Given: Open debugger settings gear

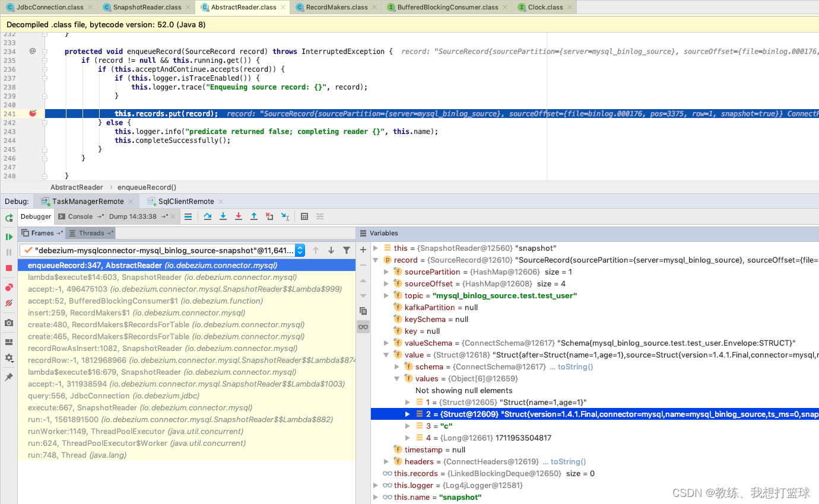Looking at the screenshot, I should click(9, 358).
